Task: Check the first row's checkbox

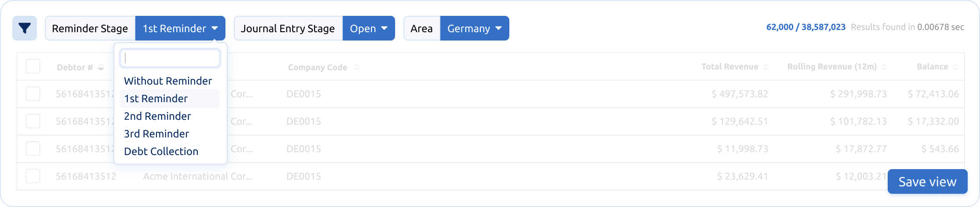Action: [33, 94]
